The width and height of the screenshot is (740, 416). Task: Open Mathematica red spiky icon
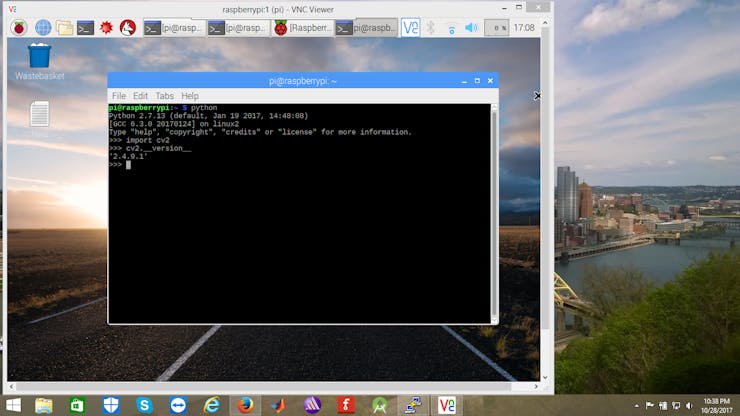(106, 28)
